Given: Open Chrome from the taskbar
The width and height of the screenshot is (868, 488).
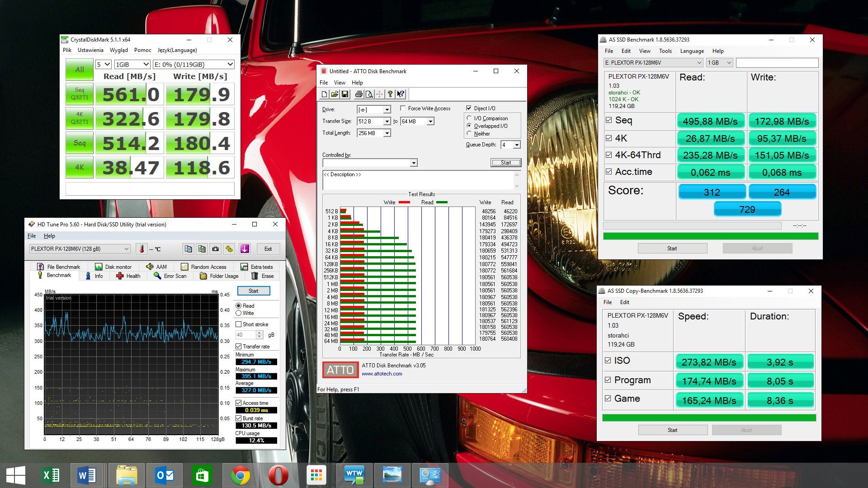Looking at the screenshot, I should [x=240, y=475].
